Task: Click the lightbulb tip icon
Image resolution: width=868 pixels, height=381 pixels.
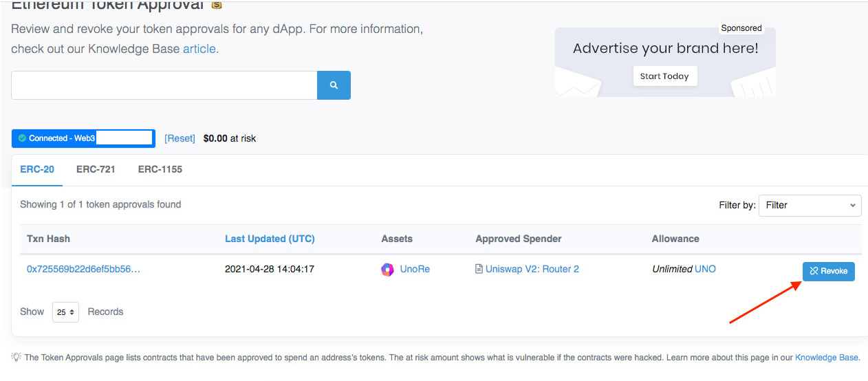Action: (x=16, y=357)
